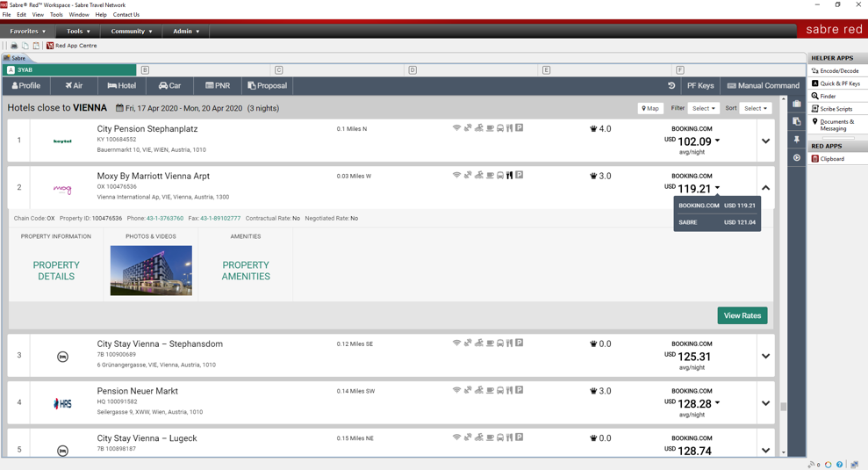Click the Wi-Fi icon for City Pension Stephanplatz

tap(456, 127)
